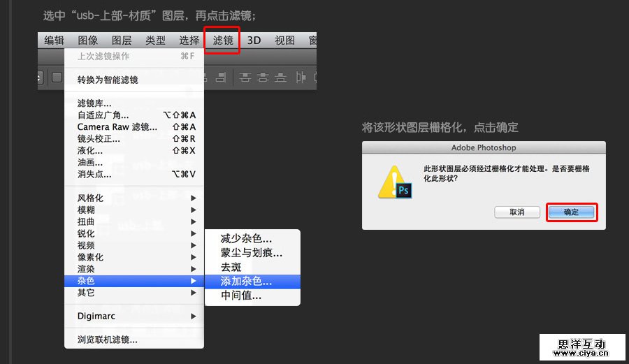The width and height of the screenshot is (629, 364).
Task: Open the 图层 menu
Action: (122, 40)
